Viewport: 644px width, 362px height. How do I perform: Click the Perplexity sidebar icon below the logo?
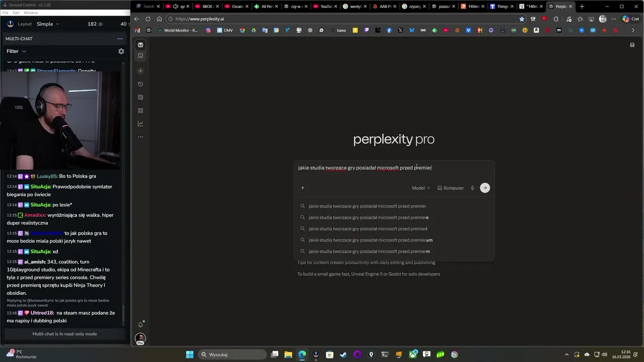(140, 55)
